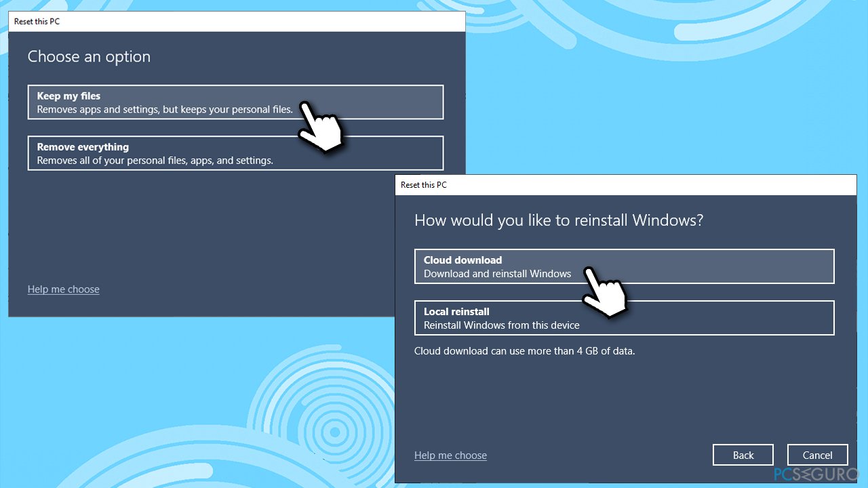This screenshot has height=488, width=868.
Task: Select 'Cloud download can use more than 4 GB' text
Action: tap(524, 351)
